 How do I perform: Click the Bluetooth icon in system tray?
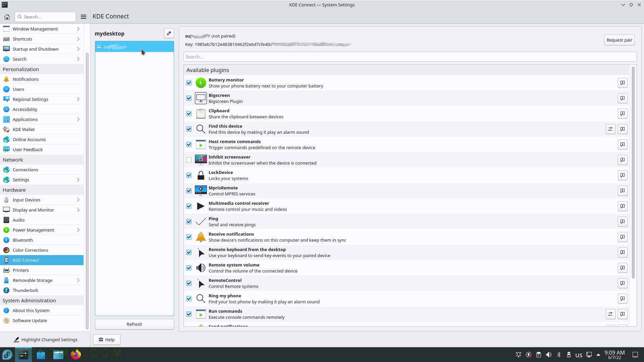click(x=559, y=355)
